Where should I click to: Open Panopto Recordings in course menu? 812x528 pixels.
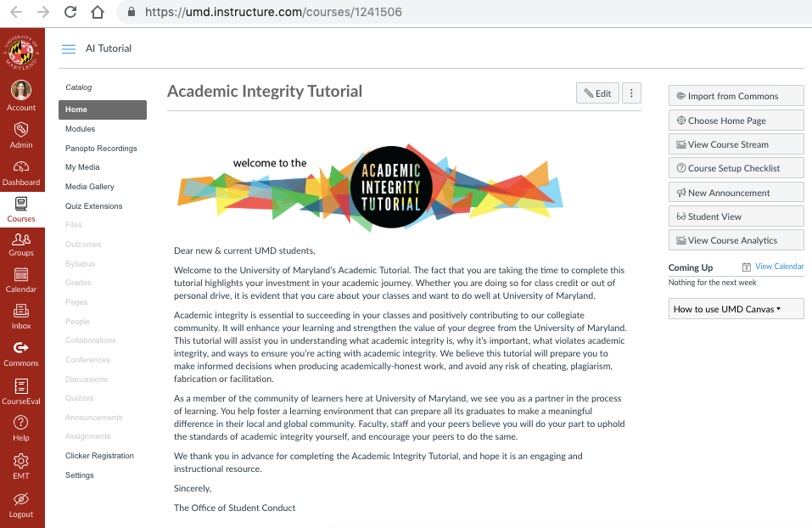click(101, 149)
